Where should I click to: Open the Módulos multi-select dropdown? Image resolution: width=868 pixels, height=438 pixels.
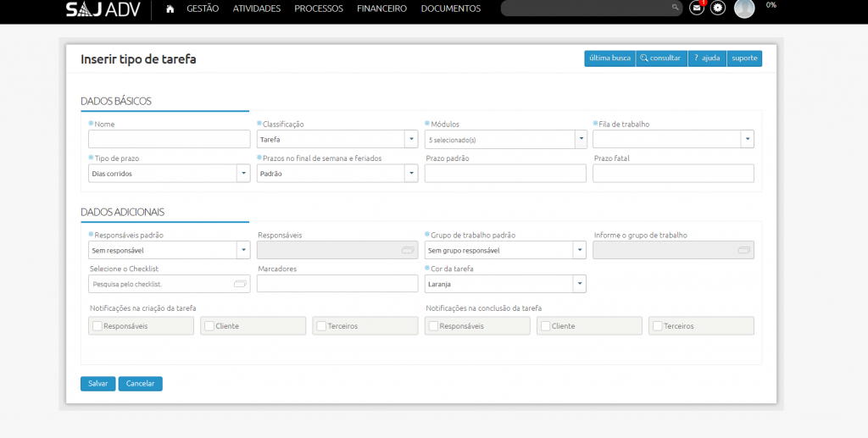point(581,139)
